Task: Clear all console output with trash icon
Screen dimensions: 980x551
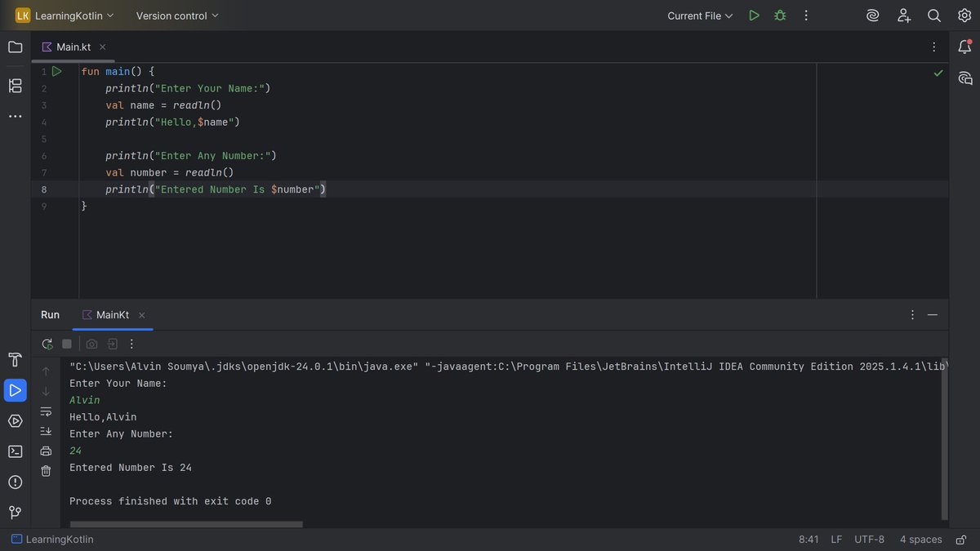Action: [46, 471]
